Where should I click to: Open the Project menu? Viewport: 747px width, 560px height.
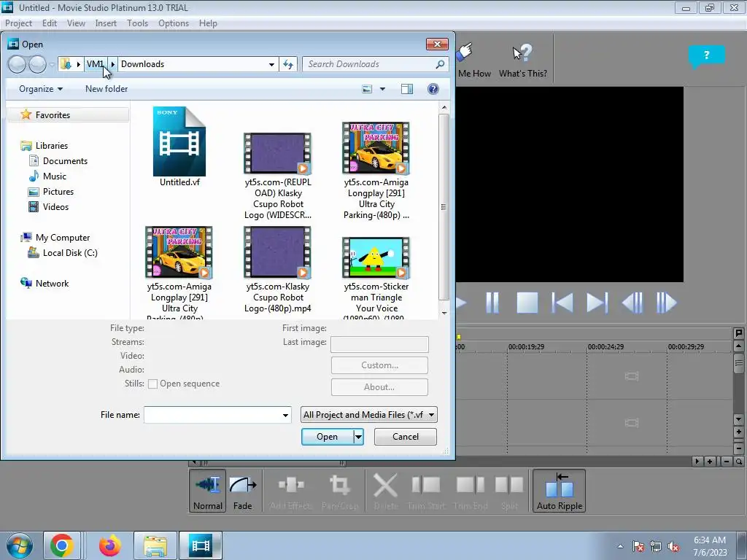[x=18, y=23]
